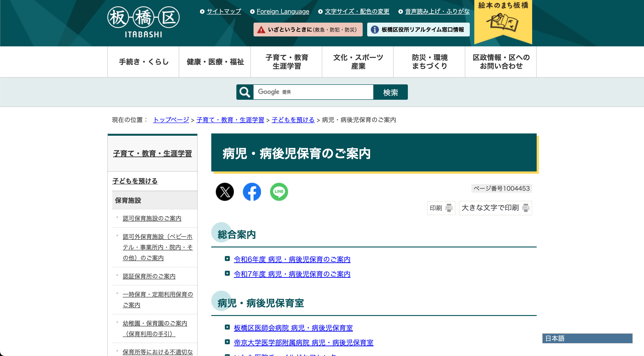Viewport: 644px width, 356px height.
Task: Open 幼稚園・保育園のご案内 sidebar link
Action: [155, 328]
